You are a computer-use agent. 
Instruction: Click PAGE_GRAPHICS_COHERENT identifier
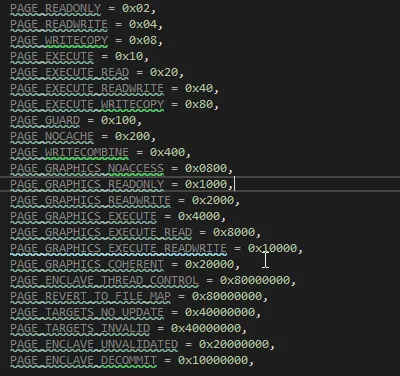[x=87, y=264]
